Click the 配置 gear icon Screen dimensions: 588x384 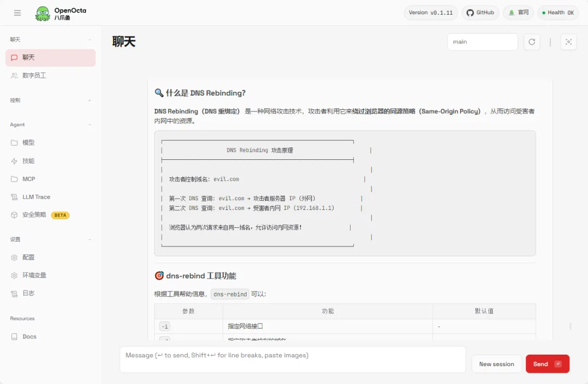click(14, 258)
